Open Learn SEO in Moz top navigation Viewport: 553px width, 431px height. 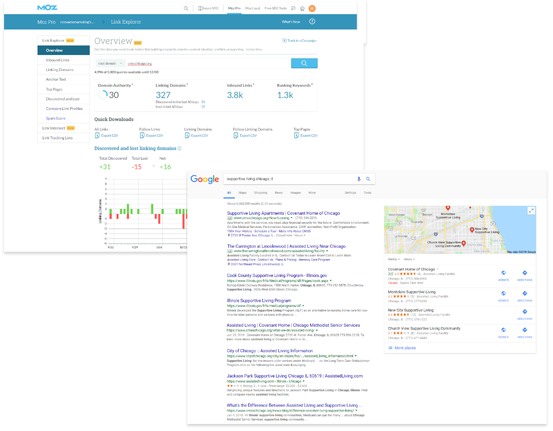pyautogui.click(x=208, y=8)
